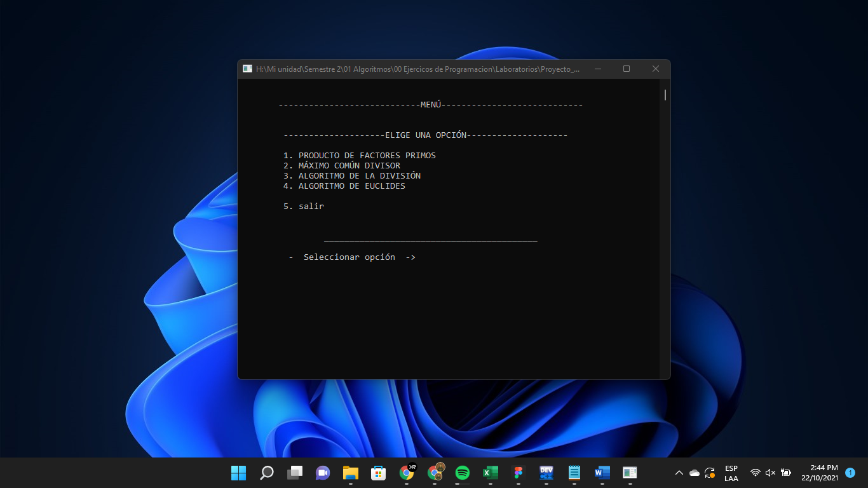868x488 pixels.
Task: Open Windows Search from the taskbar
Action: 266,473
